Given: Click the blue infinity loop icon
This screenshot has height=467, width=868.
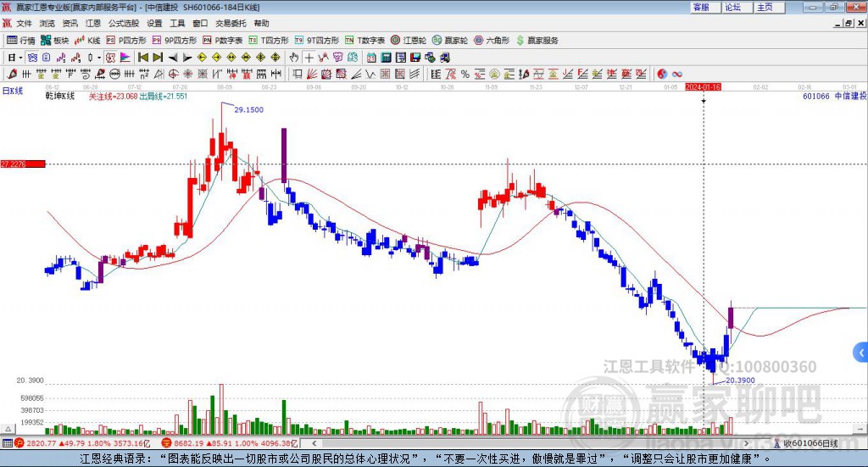Looking at the screenshot, I should pos(677,74).
